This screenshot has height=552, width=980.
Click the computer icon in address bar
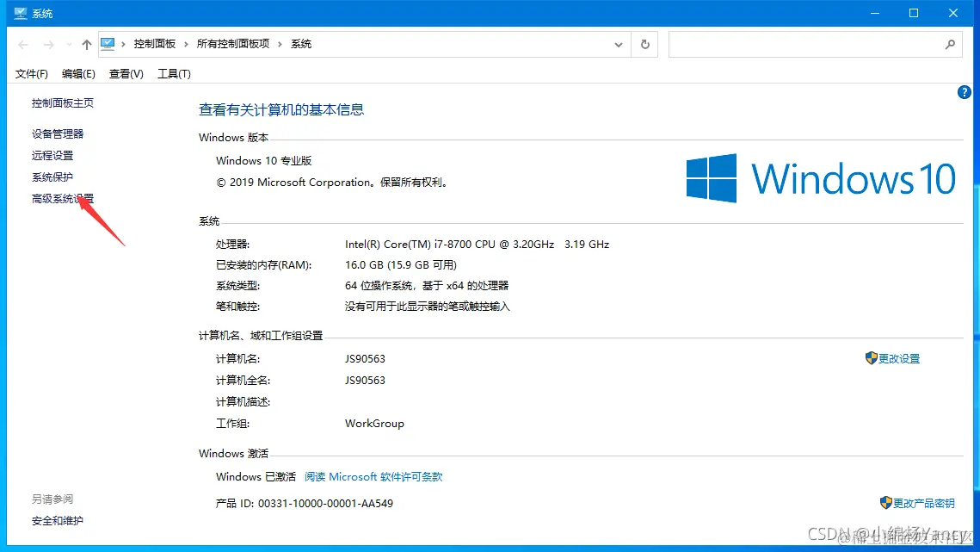click(x=108, y=44)
